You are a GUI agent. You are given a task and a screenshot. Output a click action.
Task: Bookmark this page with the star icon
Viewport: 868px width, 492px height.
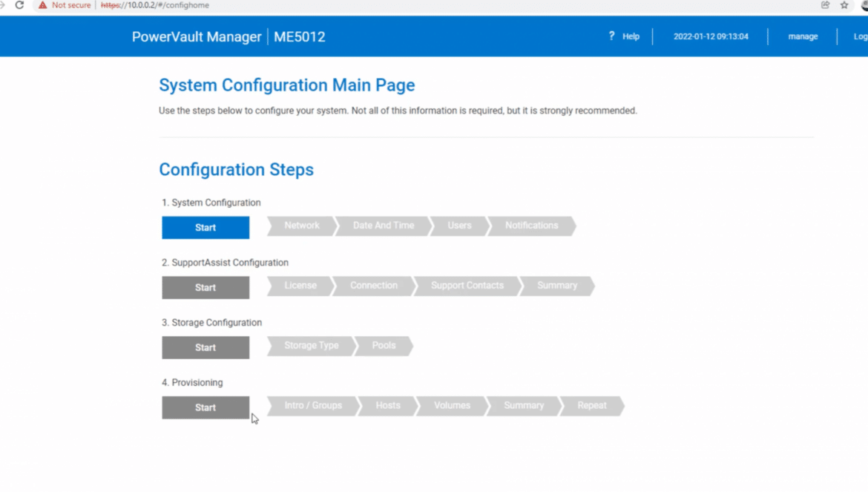tap(844, 5)
